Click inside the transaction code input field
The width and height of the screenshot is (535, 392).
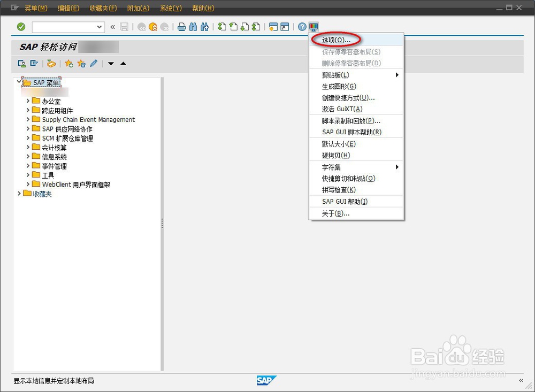[64, 27]
